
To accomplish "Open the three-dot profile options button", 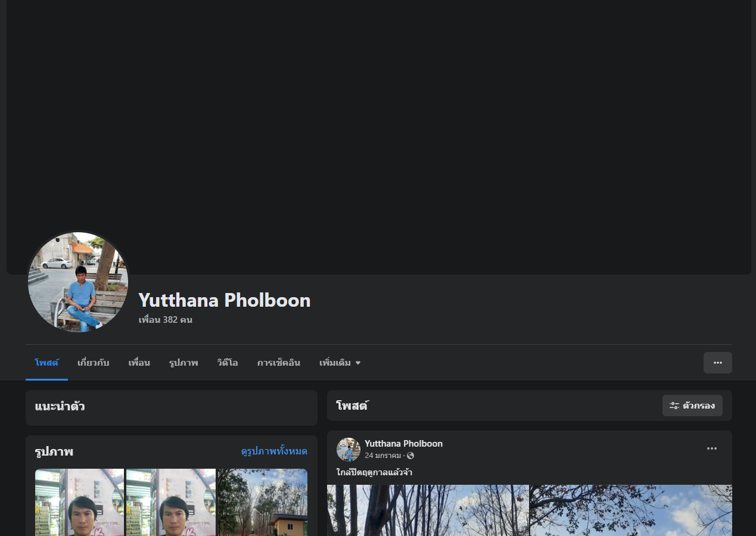I will [x=717, y=363].
